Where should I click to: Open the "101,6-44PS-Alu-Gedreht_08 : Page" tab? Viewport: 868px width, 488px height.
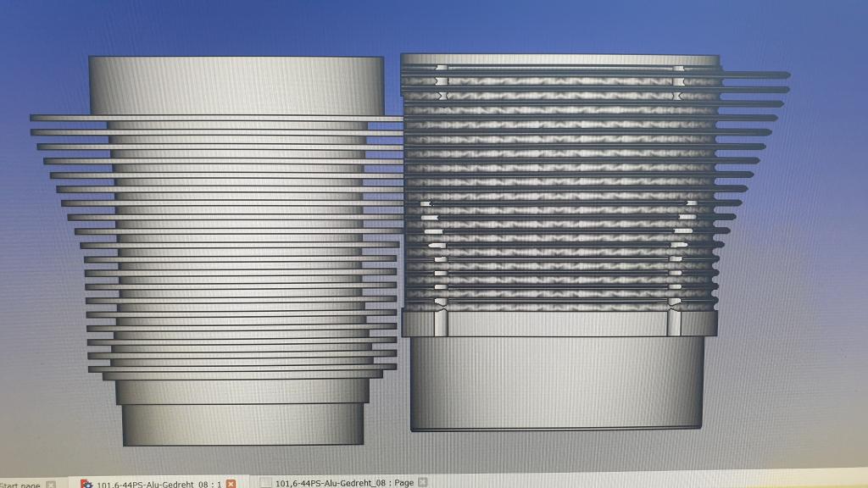[x=344, y=483]
